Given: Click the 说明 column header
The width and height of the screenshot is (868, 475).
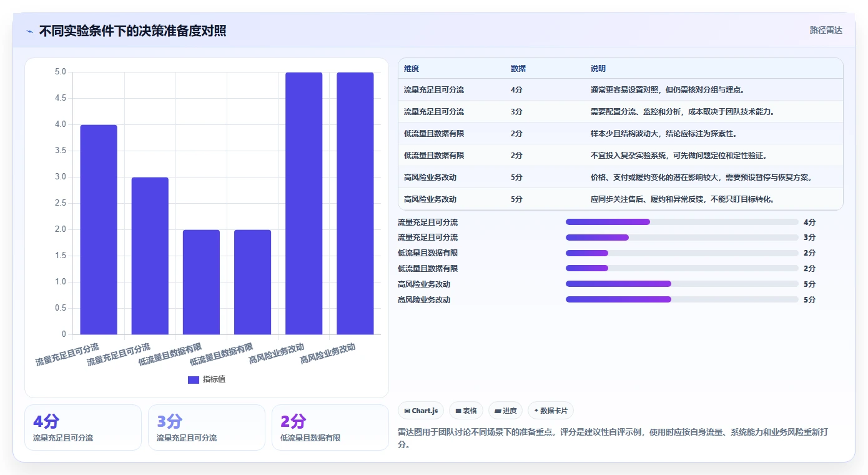Looking at the screenshot, I should tap(598, 69).
